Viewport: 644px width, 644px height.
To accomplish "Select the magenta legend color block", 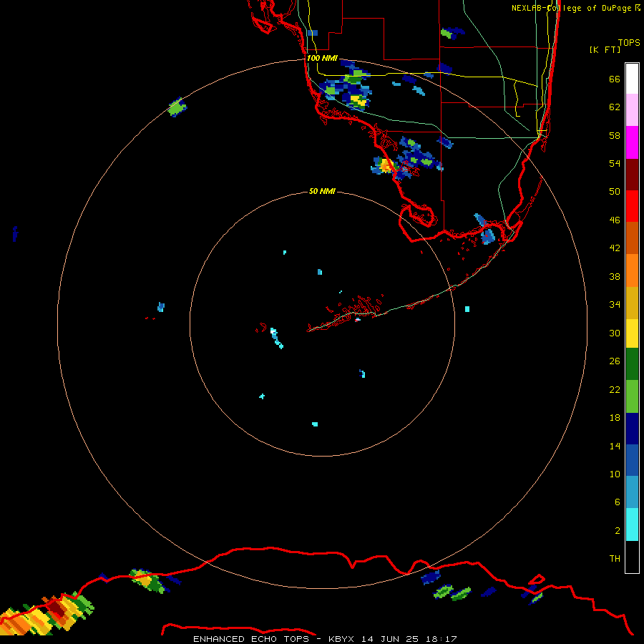I will (632, 142).
